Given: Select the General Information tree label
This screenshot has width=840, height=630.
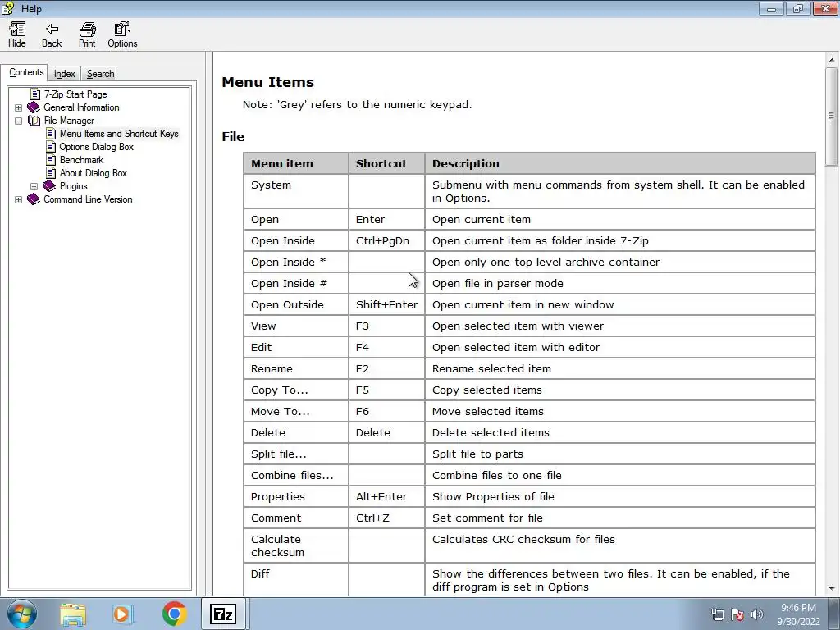Looking at the screenshot, I should point(81,107).
